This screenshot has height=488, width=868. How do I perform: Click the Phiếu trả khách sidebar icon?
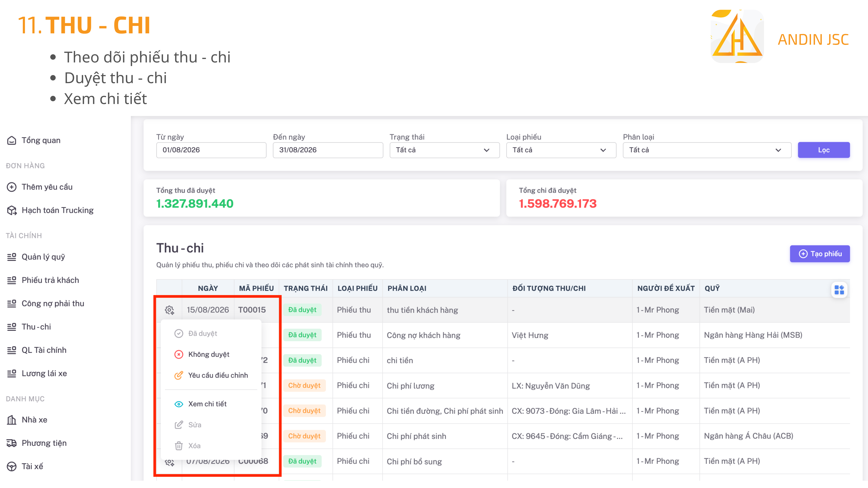pos(12,280)
